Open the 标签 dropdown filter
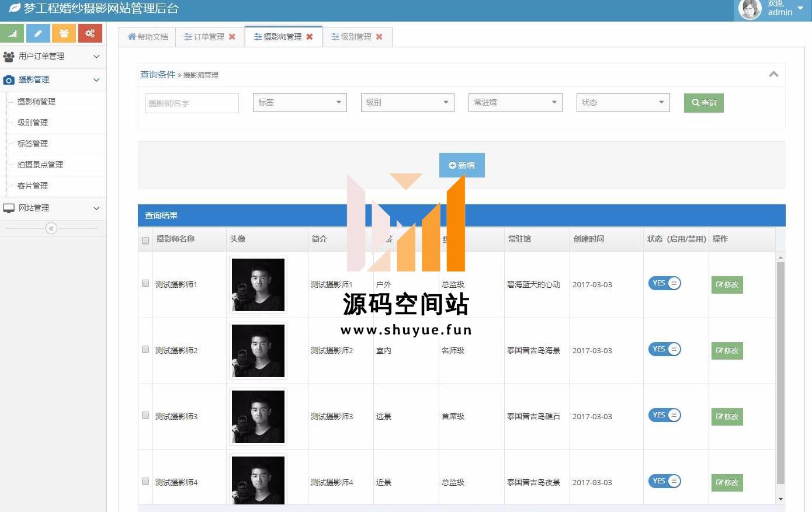The width and height of the screenshot is (812, 512). point(300,103)
